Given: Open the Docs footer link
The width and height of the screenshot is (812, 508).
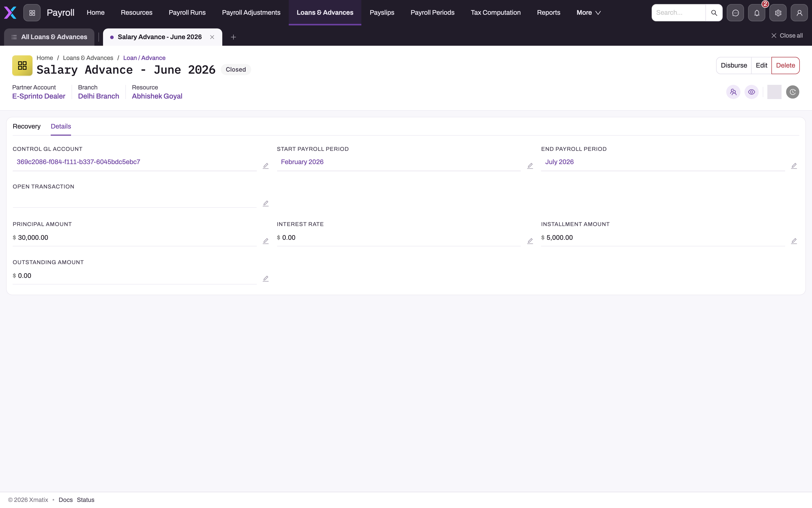Looking at the screenshot, I should (x=65, y=500).
